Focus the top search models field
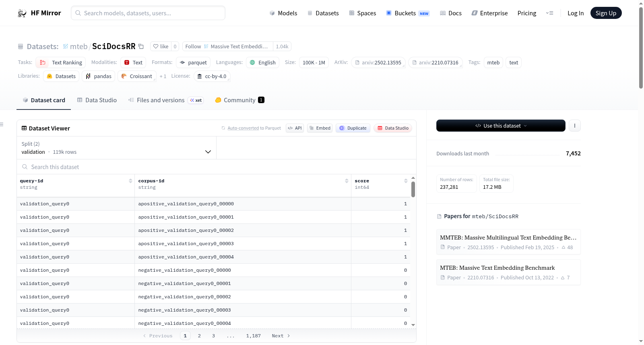The height and width of the screenshot is (345, 644). click(148, 13)
